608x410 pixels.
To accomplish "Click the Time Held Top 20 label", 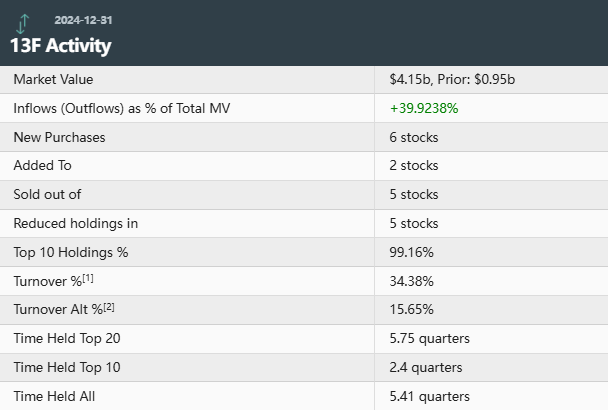I will (x=66, y=339).
